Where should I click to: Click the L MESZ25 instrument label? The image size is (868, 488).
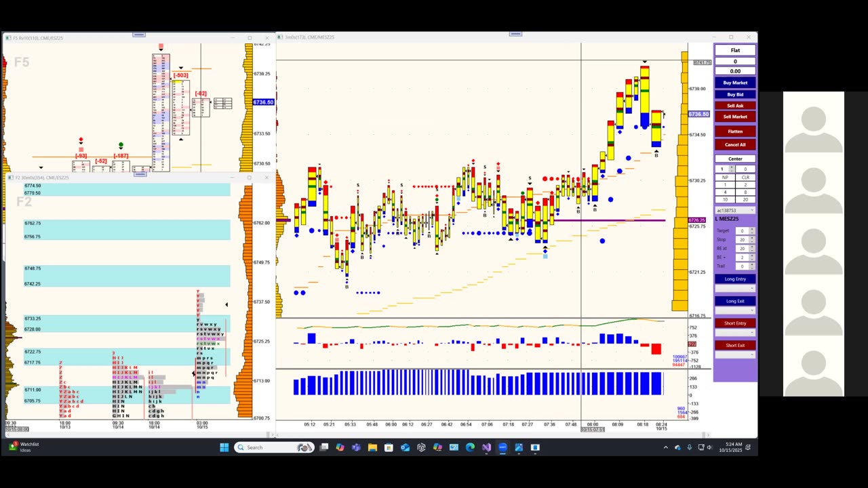click(728, 219)
